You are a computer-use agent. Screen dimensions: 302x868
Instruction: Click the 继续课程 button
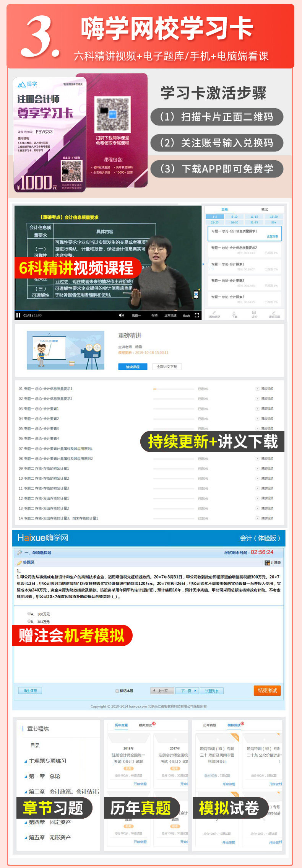(x=133, y=367)
